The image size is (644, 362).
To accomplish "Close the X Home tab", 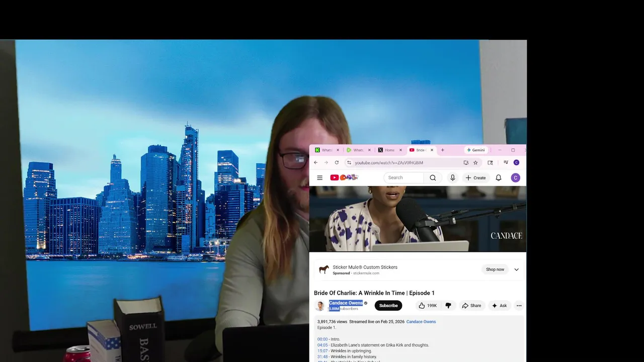I will click(400, 150).
